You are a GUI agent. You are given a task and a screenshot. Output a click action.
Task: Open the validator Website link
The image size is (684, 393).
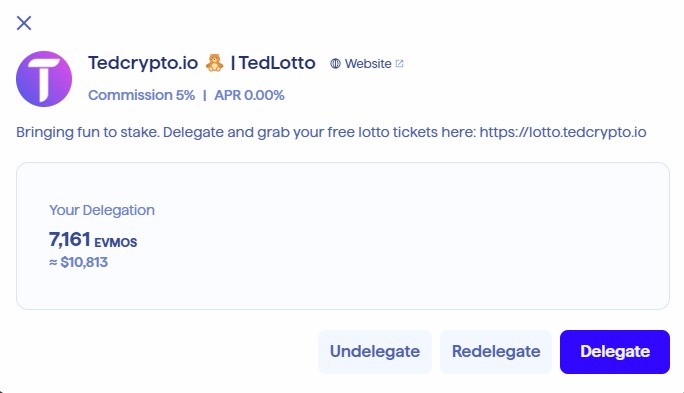click(367, 64)
